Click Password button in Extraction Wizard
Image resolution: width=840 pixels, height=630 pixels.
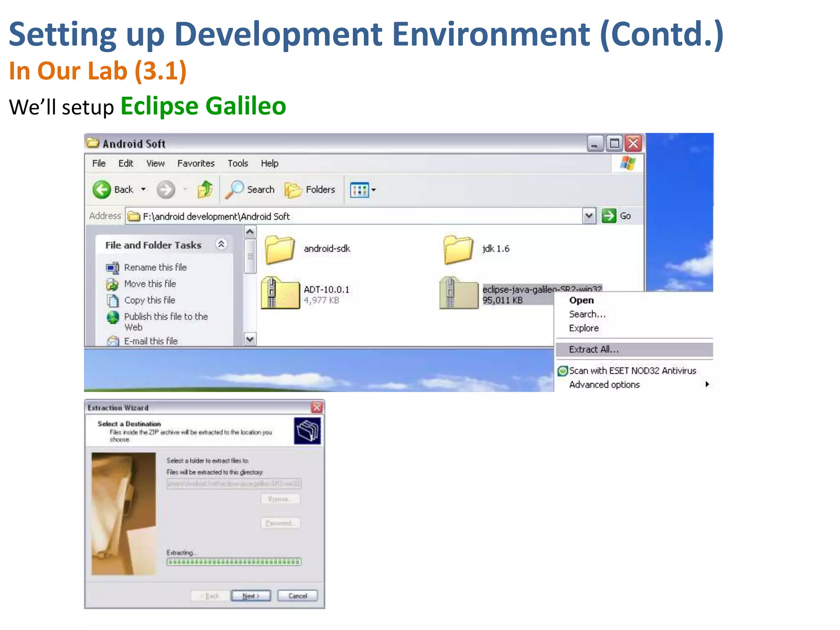(280, 523)
